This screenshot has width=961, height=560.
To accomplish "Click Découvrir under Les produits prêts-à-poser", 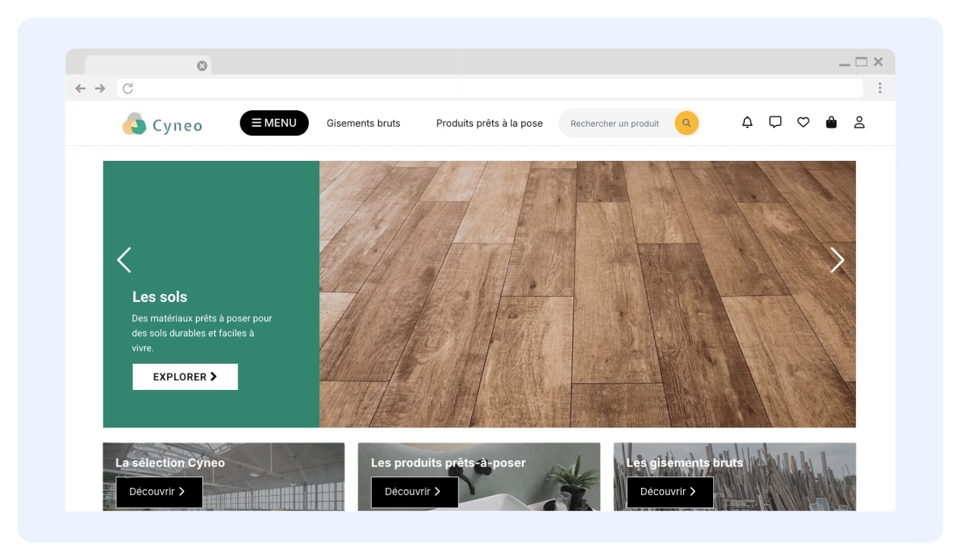I will pyautogui.click(x=414, y=492).
